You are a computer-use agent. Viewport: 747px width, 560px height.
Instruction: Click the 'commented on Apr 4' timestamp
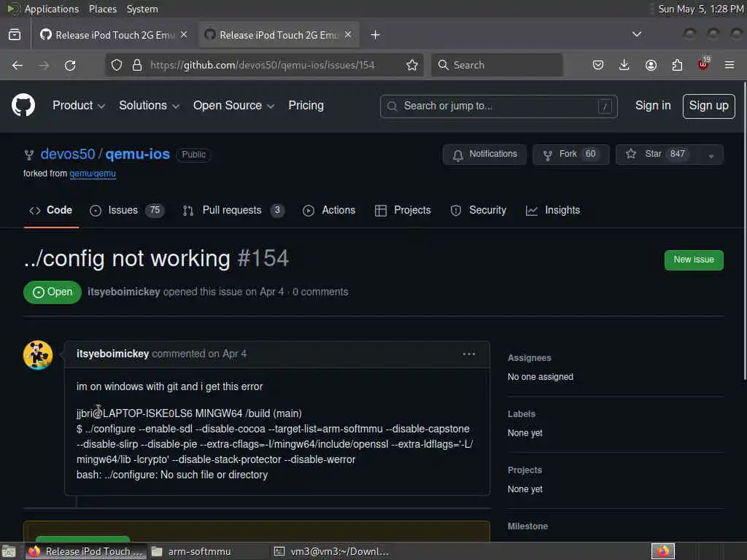point(199,354)
